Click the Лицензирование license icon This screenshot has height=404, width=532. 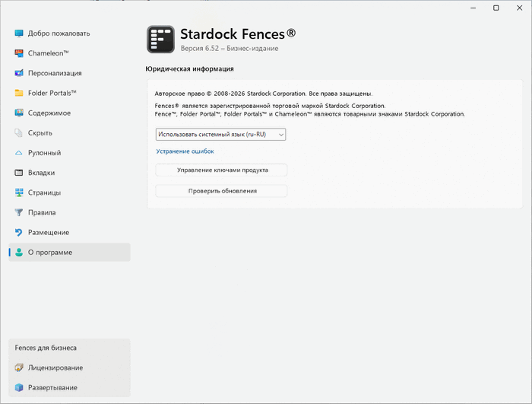[19, 367]
